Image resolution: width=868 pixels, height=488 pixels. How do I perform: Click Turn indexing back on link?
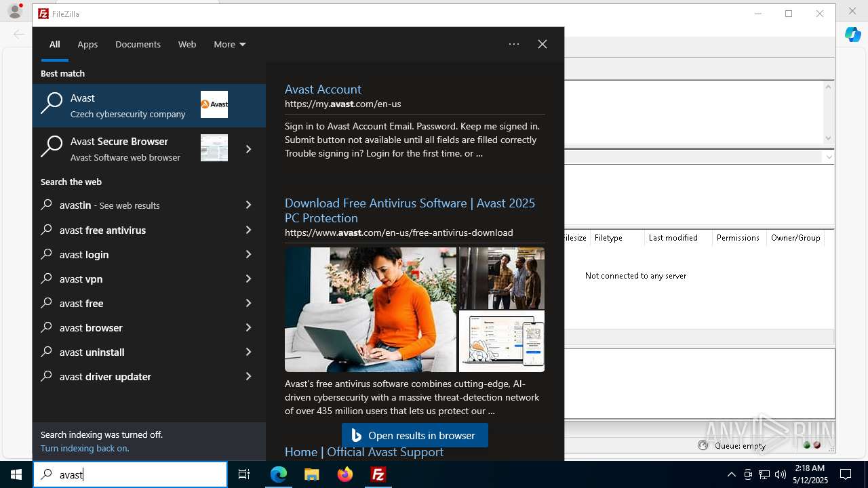[x=85, y=448]
